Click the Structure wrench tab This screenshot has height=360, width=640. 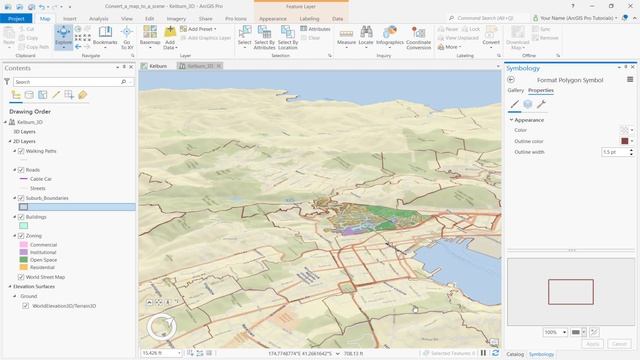(541, 104)
